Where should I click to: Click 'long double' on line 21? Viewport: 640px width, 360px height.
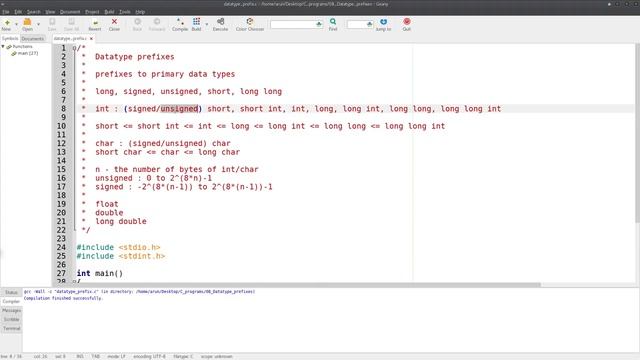pos(121,221)
